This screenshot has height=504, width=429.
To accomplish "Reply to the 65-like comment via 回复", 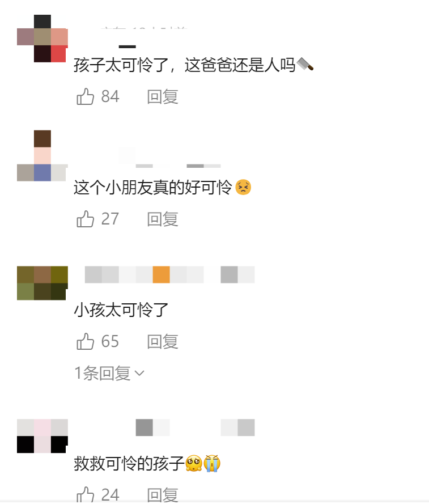I will pyautogui.click(x=163, y=342).
